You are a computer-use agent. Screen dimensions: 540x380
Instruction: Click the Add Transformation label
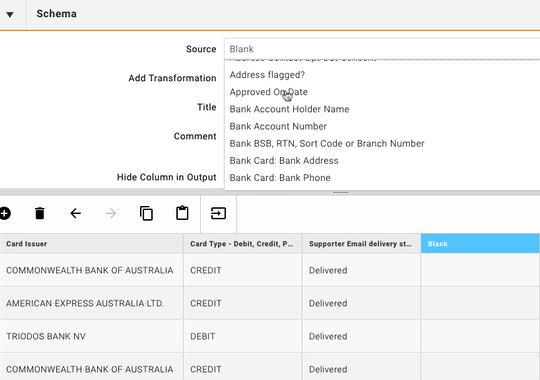[172, 78]
